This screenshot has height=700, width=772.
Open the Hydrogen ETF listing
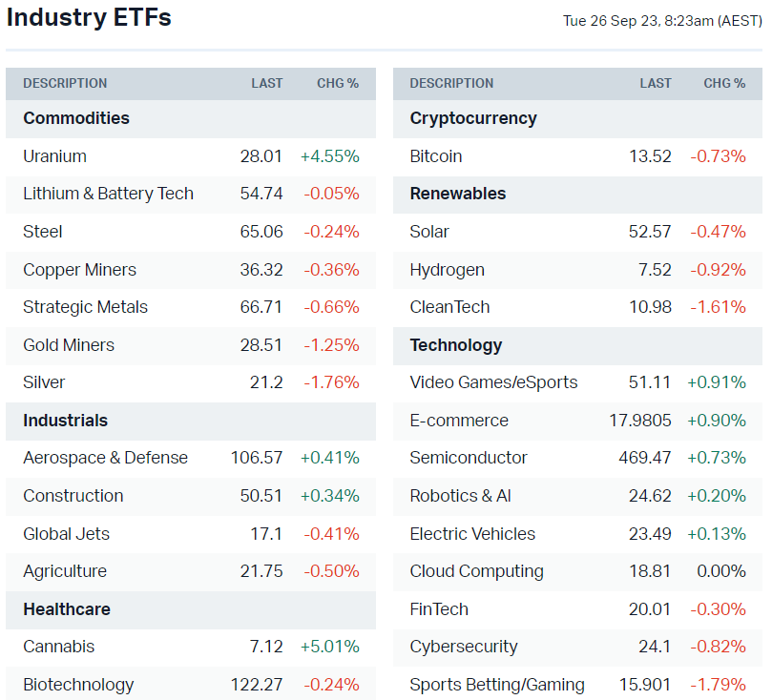coord(447,270)
